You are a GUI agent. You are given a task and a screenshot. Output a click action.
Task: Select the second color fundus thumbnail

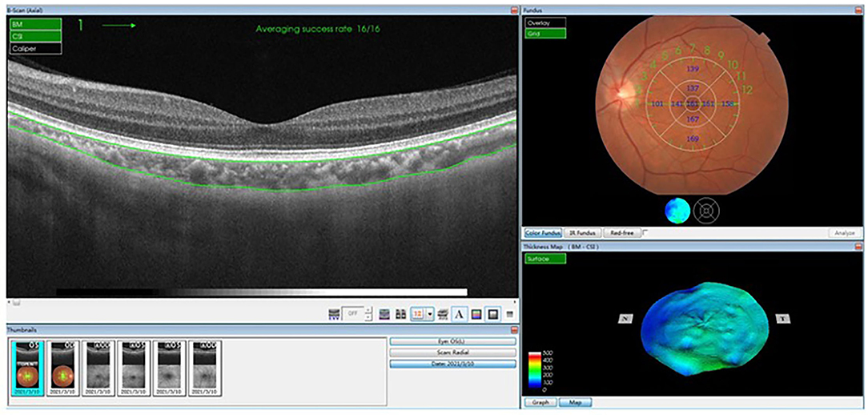pyautogui.click(x=62, y=368)
